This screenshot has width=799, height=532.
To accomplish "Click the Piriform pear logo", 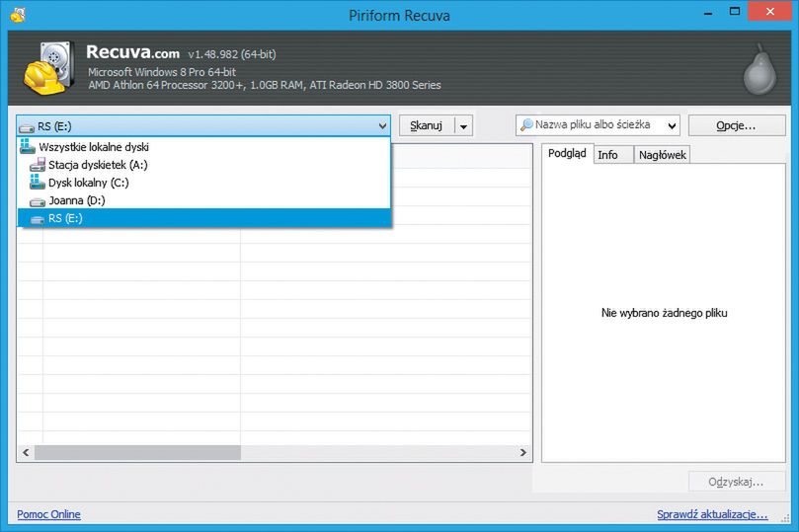I will point(759,69).
